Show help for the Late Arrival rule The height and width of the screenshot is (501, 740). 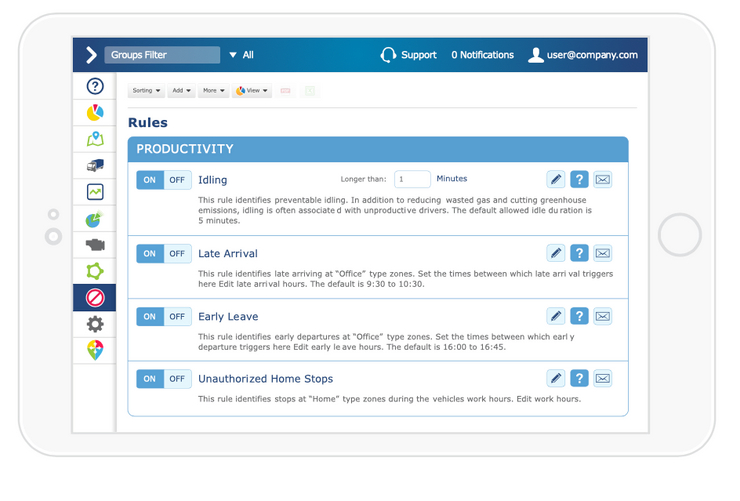579,253
